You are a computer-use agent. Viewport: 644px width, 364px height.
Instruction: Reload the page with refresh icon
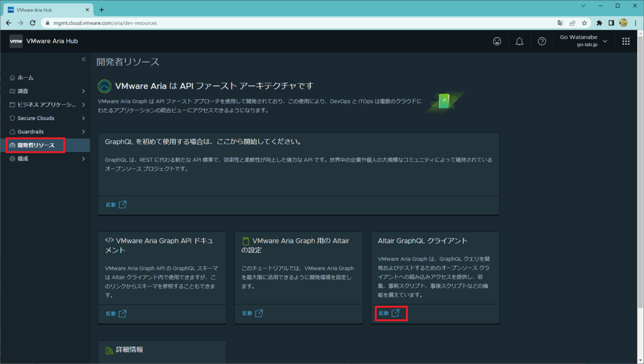point(32,23)
